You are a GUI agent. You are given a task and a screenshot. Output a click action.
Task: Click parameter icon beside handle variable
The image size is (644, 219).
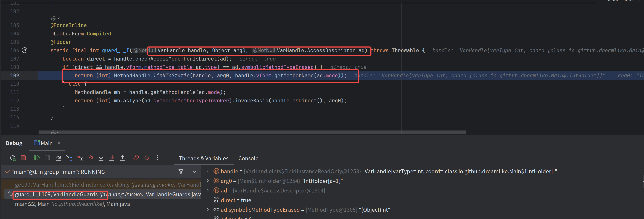[x=216, y=171]
